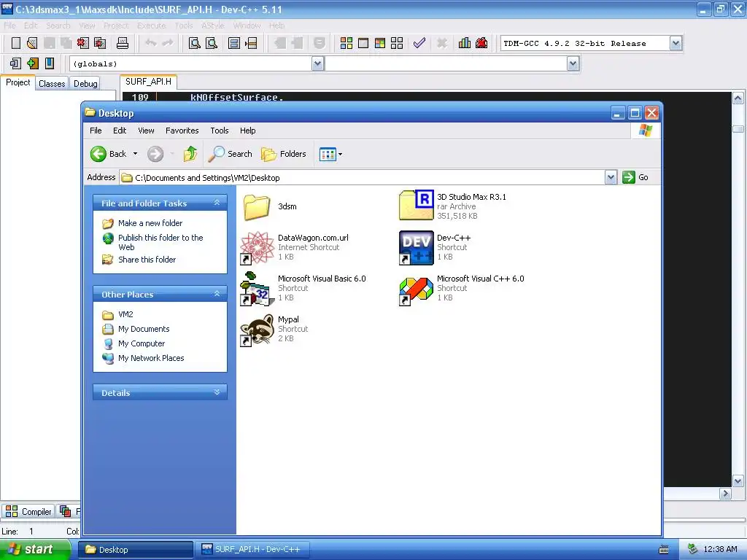
Task: Click the Compile & Run icon
Action: coord(379,43)
